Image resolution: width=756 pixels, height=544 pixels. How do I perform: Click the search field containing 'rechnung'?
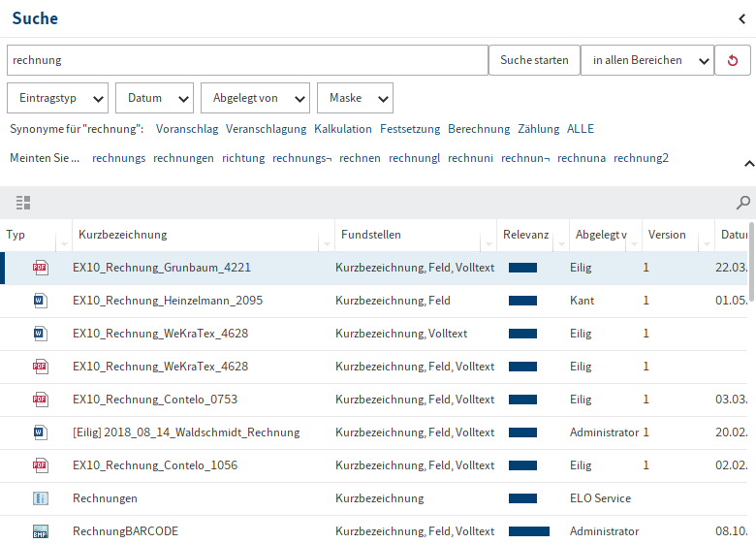(248, 60)
